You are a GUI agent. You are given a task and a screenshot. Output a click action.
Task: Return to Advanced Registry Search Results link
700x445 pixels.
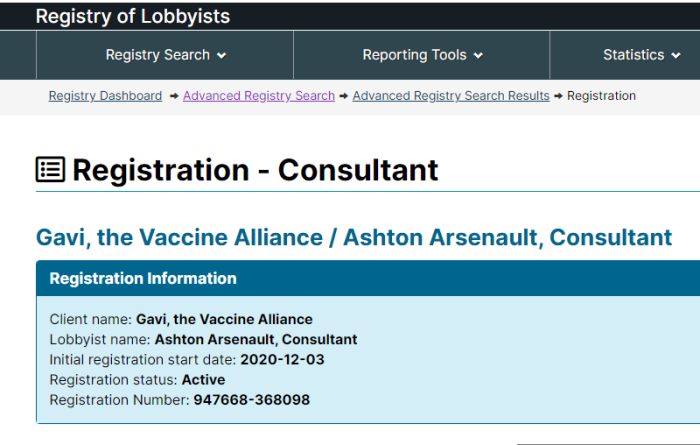tap(451, 96)
